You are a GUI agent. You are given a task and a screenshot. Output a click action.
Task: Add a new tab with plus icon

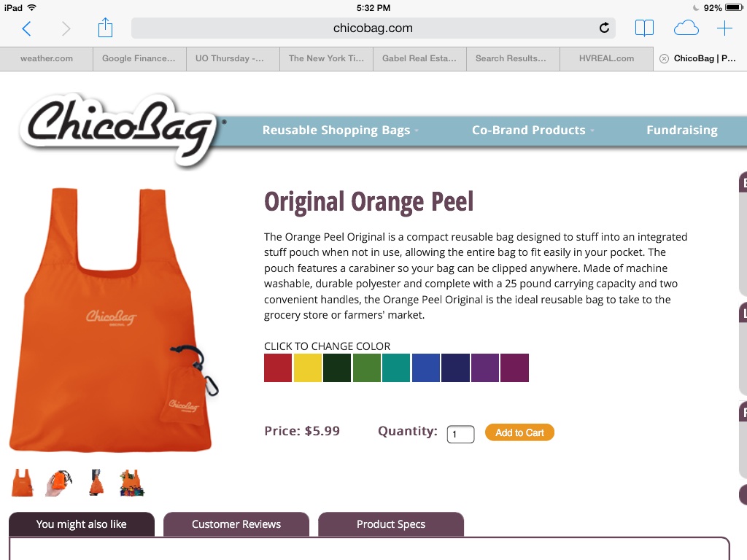coord(724,28)
